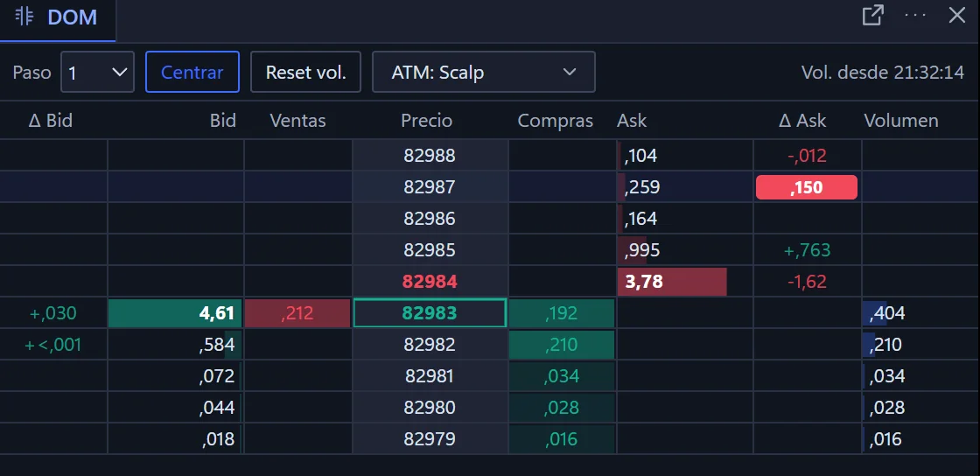Image resolution: width=980 pixels, height=476 pixels.
Task: Click the Reset vol. button
Action: coord(305,72)
